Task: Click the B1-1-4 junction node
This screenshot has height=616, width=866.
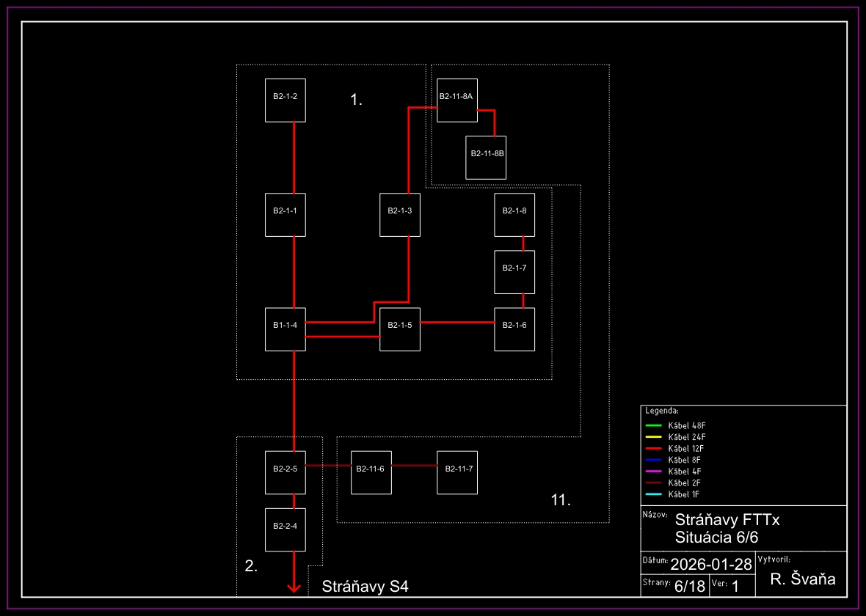Action: [x=285, y=329]
